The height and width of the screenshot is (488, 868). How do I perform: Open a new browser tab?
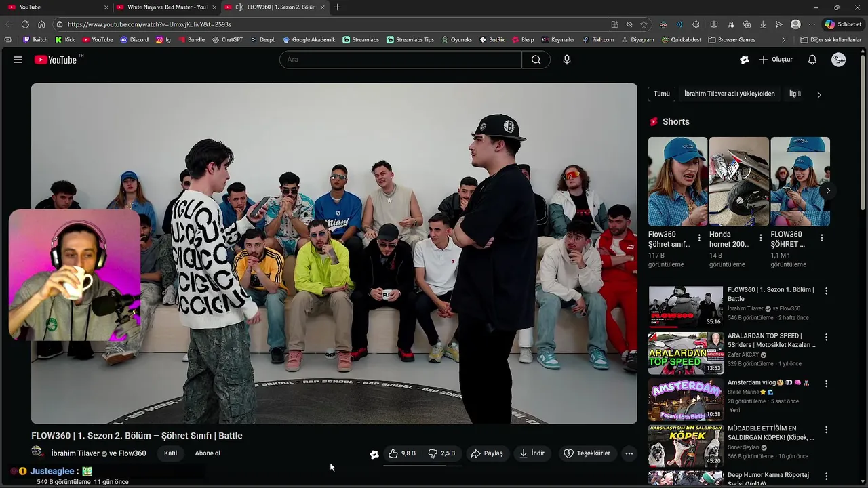coord(338,7)
